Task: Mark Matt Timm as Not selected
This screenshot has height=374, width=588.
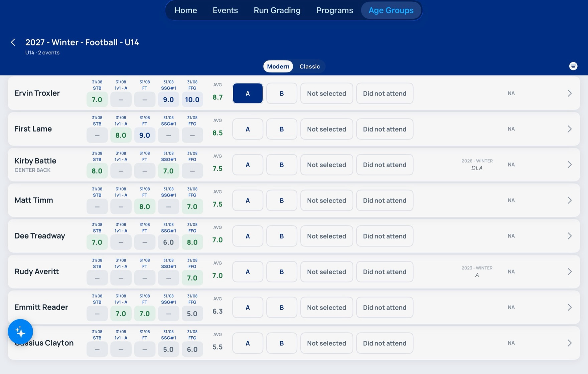Action: coord(326,200)
